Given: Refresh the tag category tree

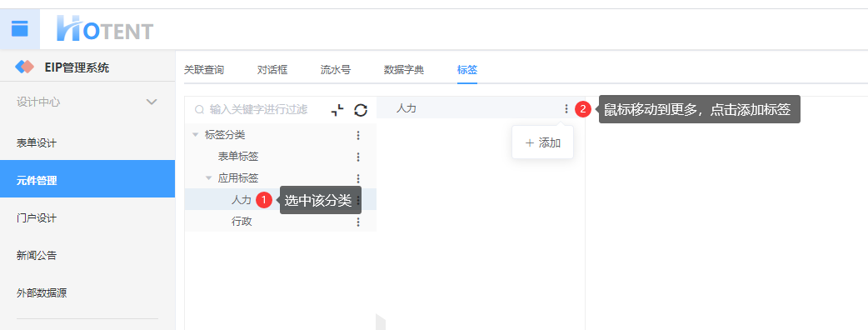Looking at the screenshot, I should [361, 110].
